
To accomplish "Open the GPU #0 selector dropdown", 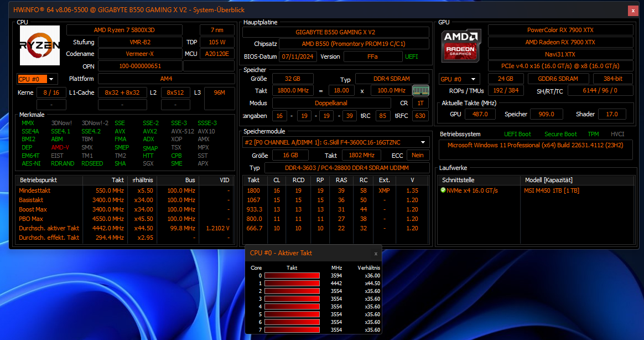I will [x=473, y=79].
